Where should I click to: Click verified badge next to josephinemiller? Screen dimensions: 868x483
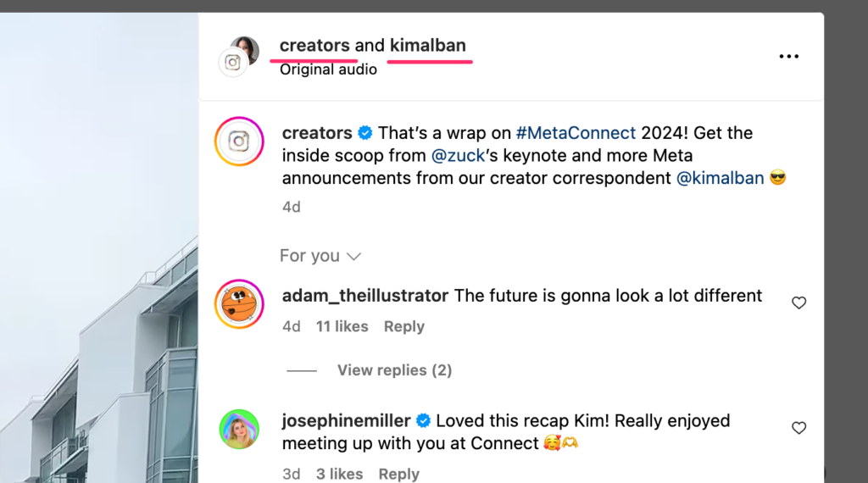[x=423, y=421]
